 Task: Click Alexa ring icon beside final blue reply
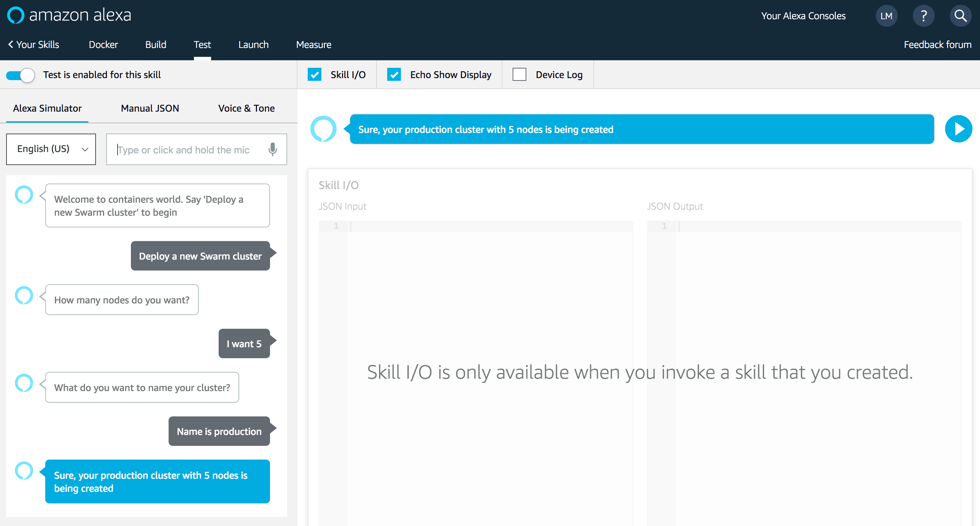click(x=24, y=471)
